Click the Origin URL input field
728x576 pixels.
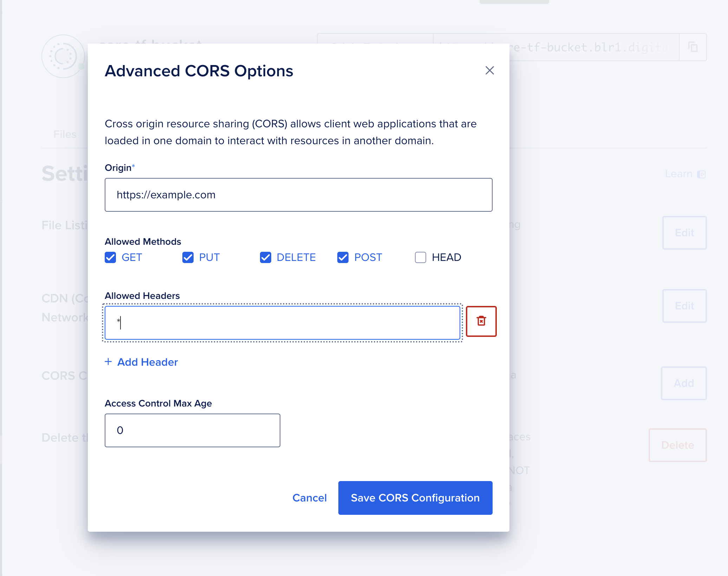point(298,195)
